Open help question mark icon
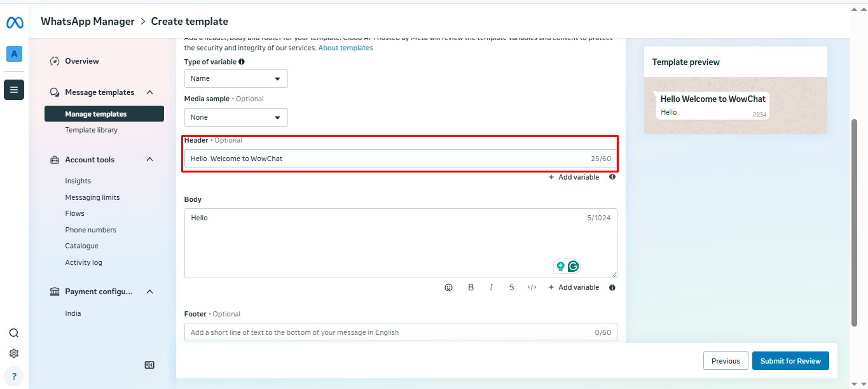 [14, 376]
